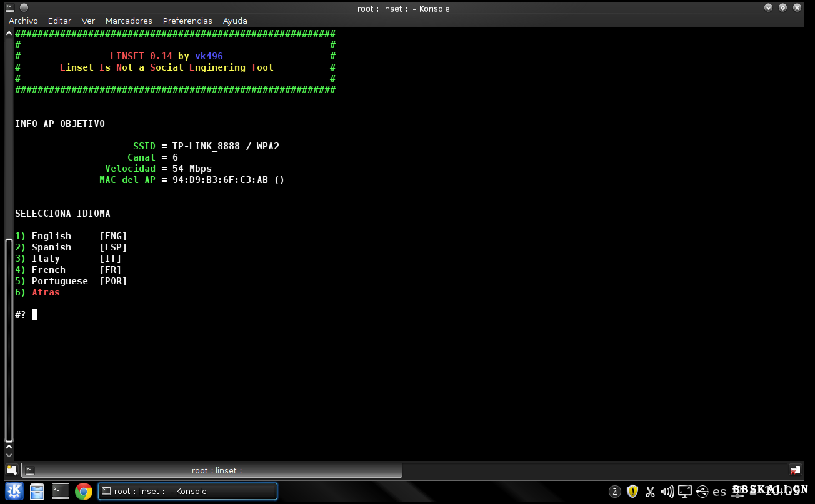Expand the notifications counter showing 4

(615, 492)
